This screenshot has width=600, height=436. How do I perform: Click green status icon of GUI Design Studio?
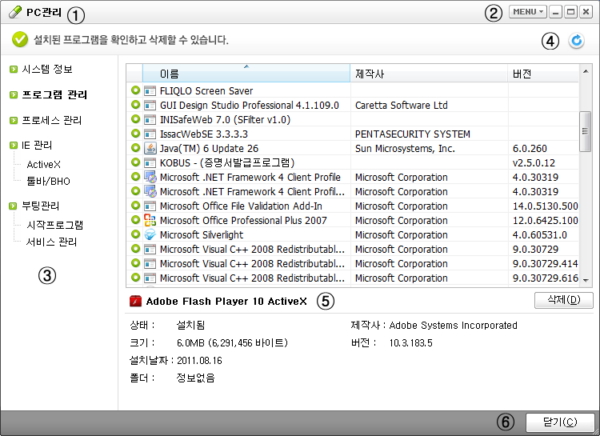coord(135,105)
